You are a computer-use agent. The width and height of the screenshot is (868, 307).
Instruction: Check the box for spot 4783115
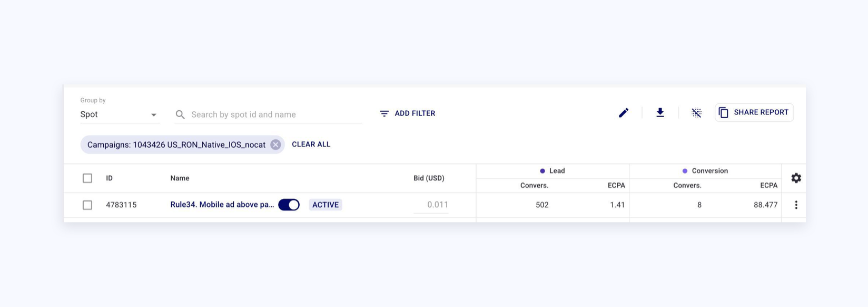pyautogui.click(x=87, y=205)
